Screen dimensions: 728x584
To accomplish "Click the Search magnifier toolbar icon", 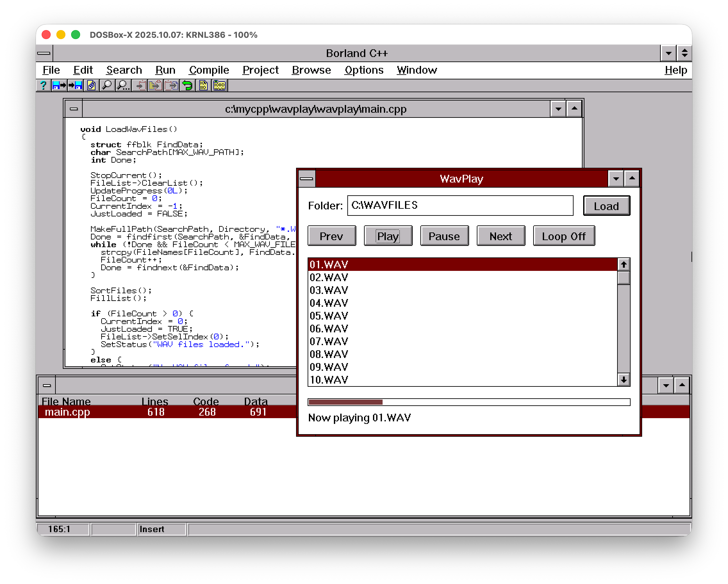I will [107, 86].
